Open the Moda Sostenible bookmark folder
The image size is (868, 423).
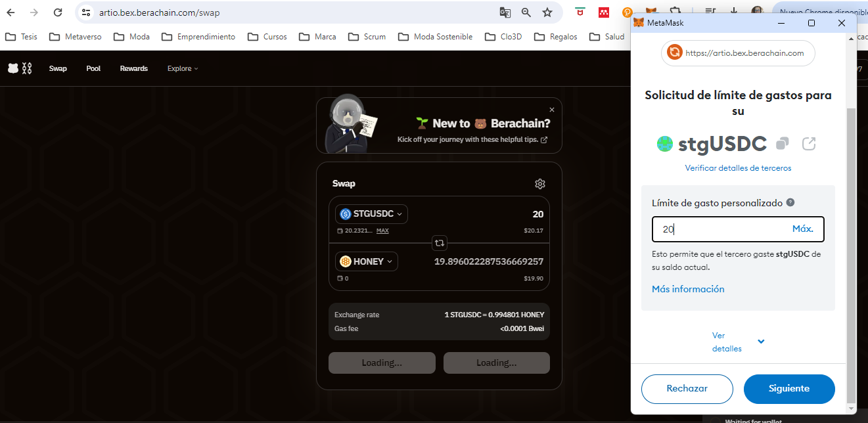(435, 37)
